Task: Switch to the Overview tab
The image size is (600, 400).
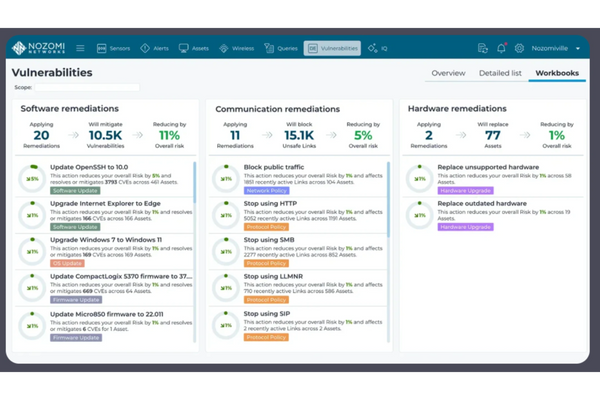Action: tap(448, 73)
